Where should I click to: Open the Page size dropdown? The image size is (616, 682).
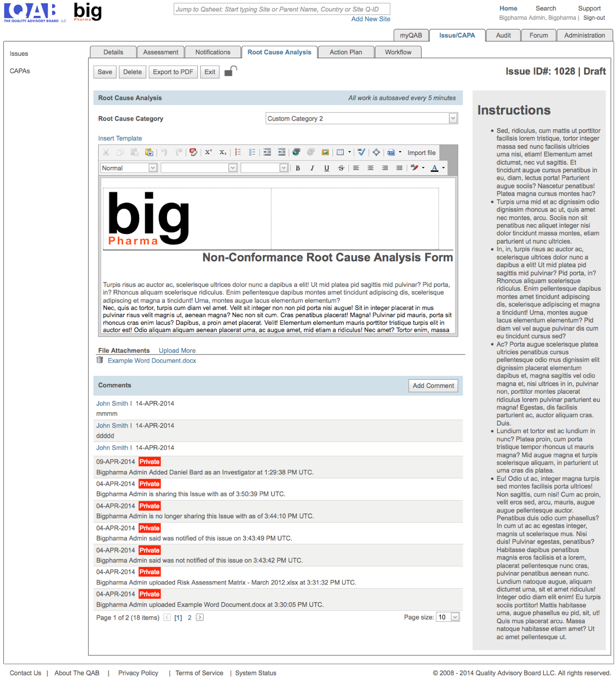pos(454,617)
